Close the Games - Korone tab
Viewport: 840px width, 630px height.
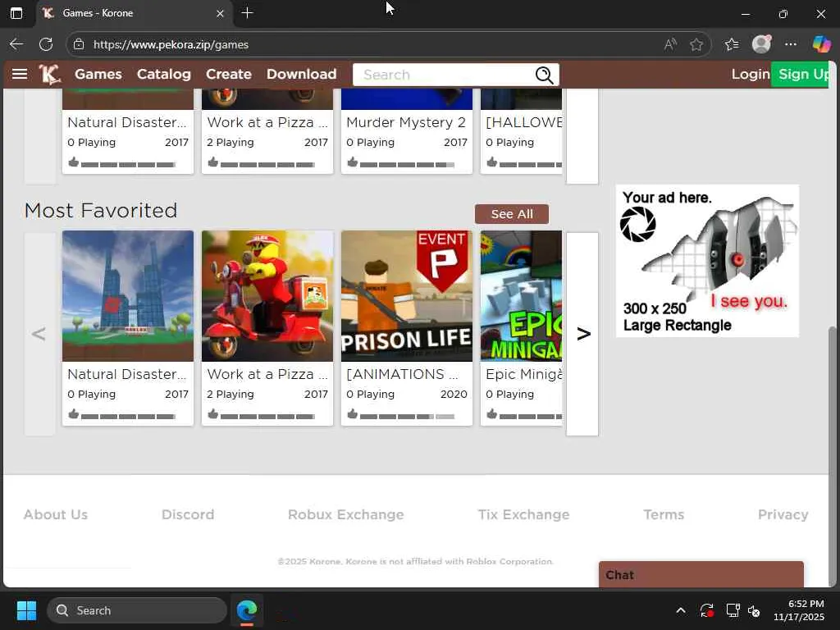tap(220, 13)
